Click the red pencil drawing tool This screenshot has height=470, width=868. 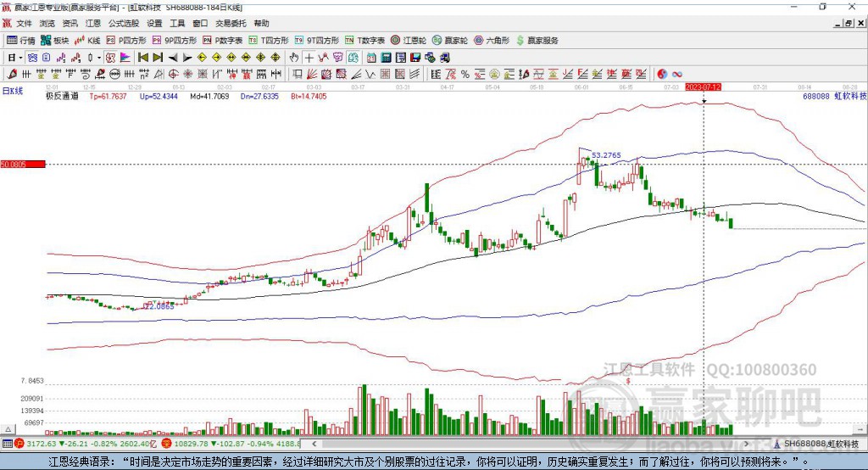12,75
